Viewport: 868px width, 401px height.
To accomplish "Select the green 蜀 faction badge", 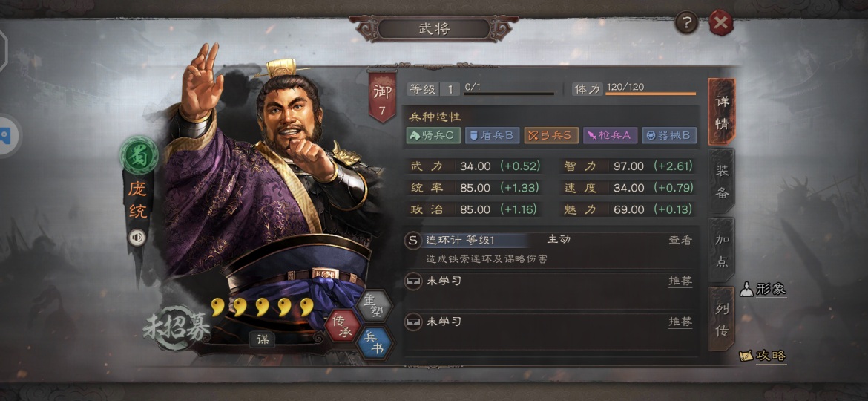I will click(x=139, y=156).
